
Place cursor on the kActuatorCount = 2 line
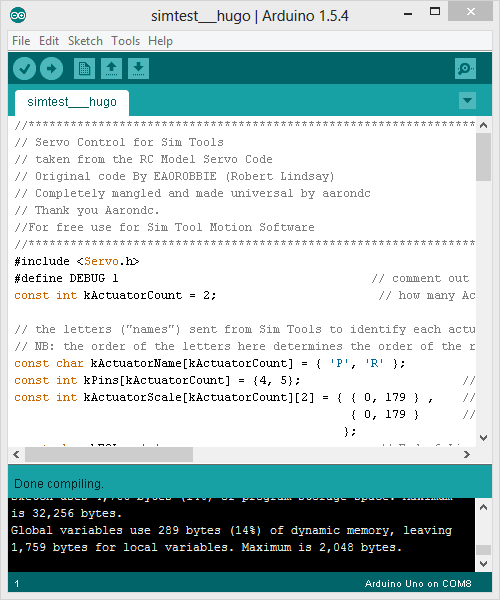click(x=115, y=295)
